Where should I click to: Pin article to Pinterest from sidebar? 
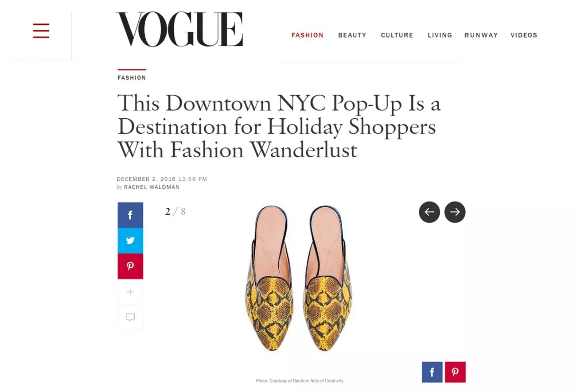130,266
